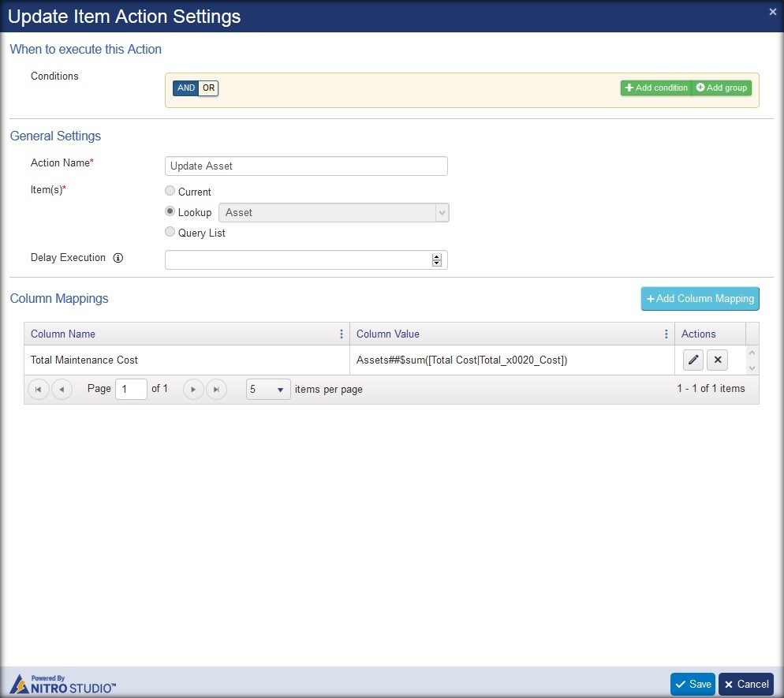Select the Current item radio button
This screenshot has width=784, height=698.
click(170, 191)
